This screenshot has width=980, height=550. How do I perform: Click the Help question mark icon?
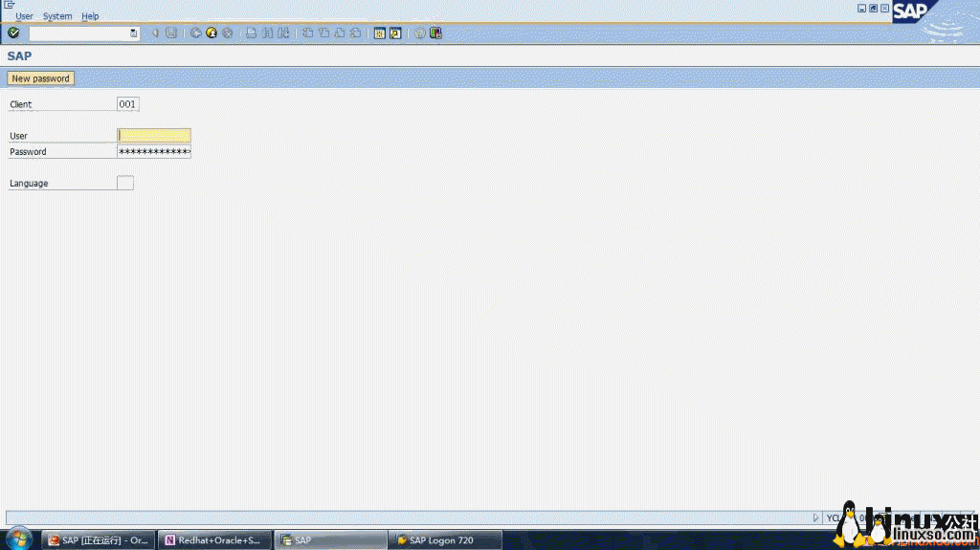point(419,33)
